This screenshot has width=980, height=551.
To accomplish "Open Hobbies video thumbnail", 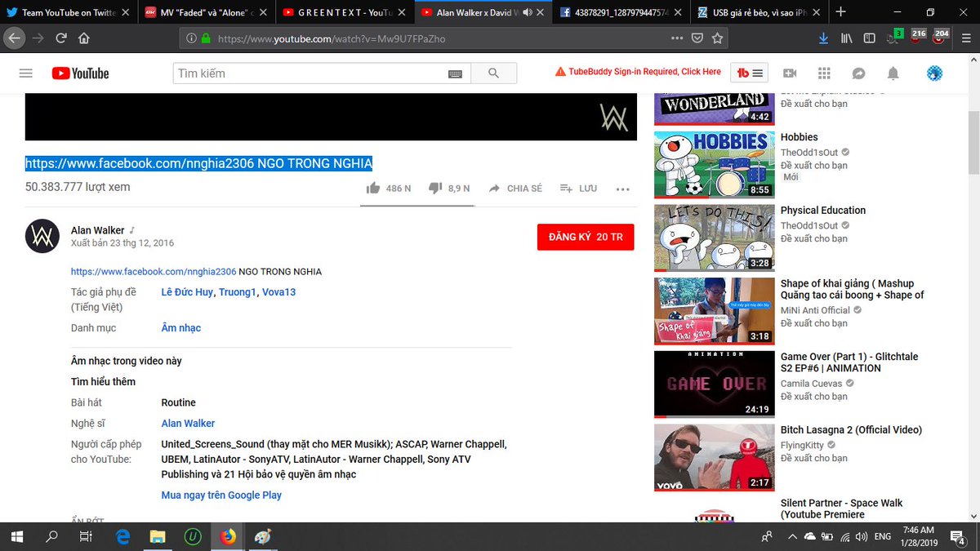I will (x=714, y=163).
